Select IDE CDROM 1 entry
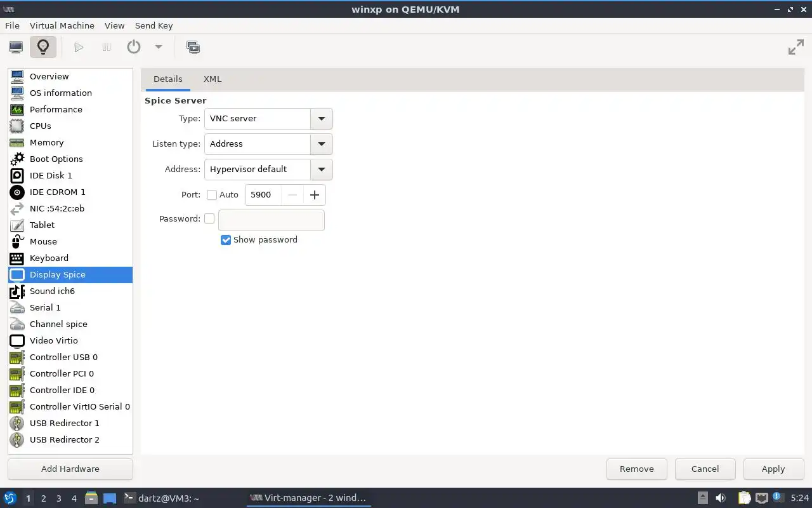Viewport: 812px width, 508px height. 70,192
